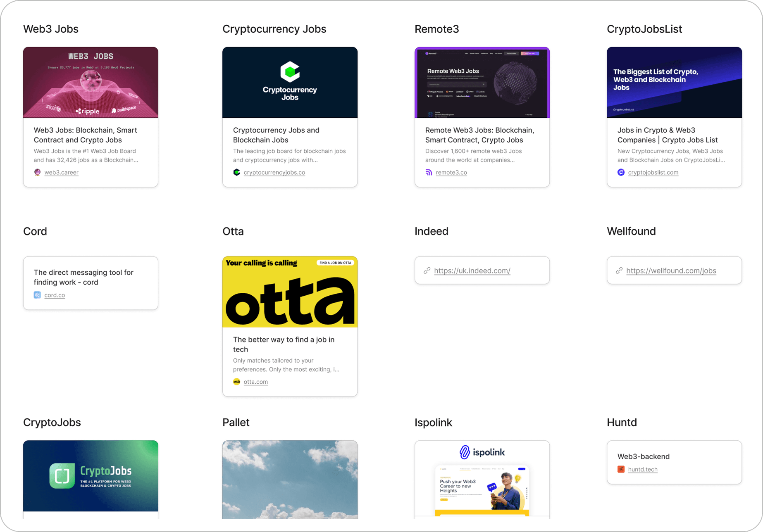Click 'The leading job board for blockchain jobs' description

[x=289, y=156]
